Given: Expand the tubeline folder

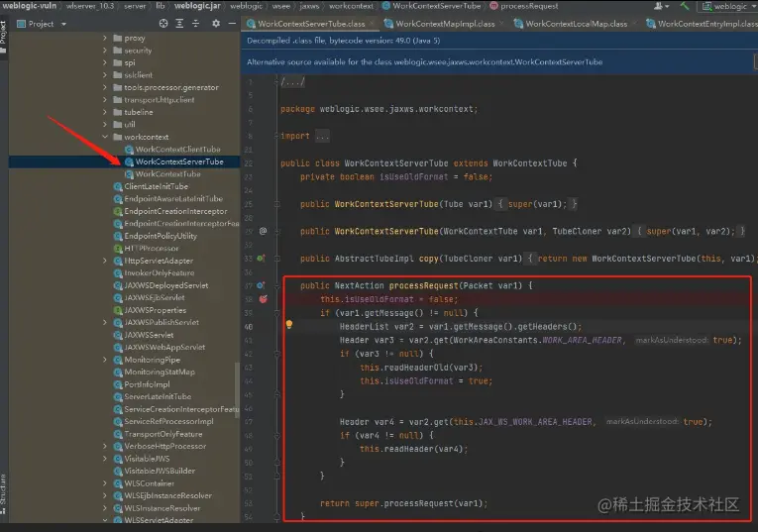Looking at the screenshot, I should coord(105,112).
